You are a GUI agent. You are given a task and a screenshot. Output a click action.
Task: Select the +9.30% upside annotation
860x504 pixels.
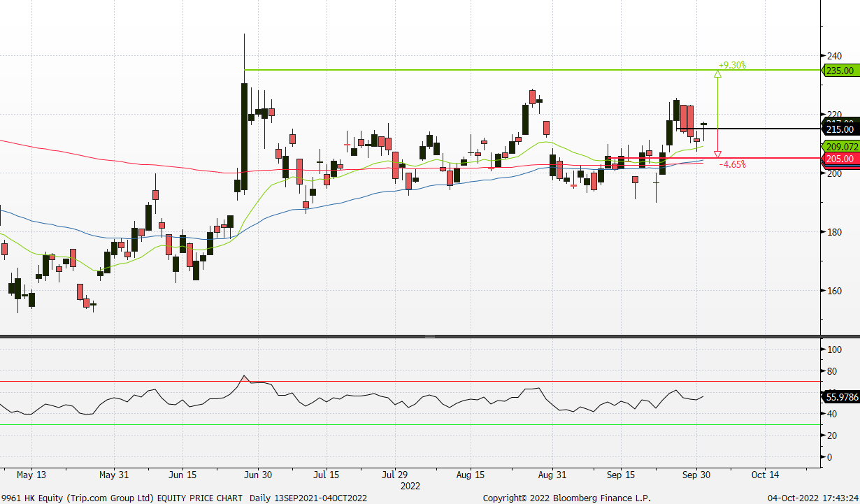click(x=732, y=65)
